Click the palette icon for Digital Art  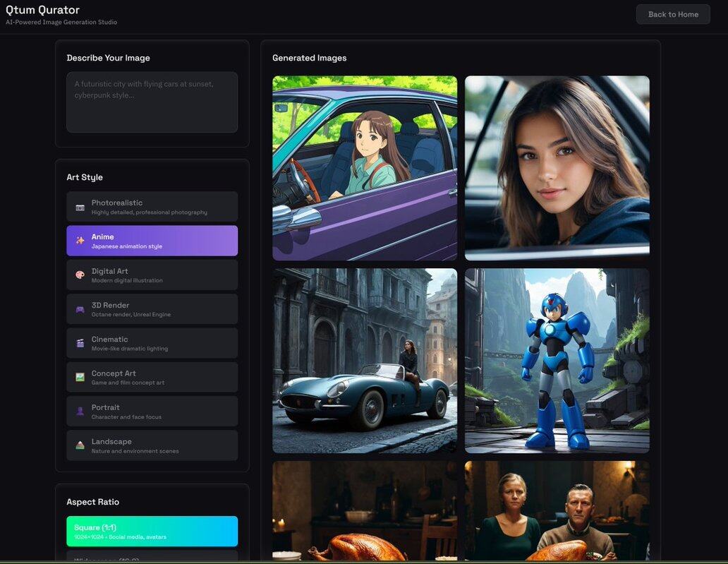click(80, 275)
